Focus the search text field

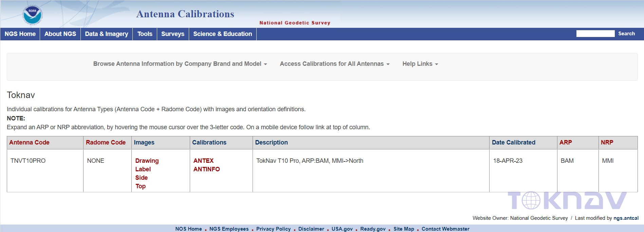pyautogui.click(x=595, y=34)
